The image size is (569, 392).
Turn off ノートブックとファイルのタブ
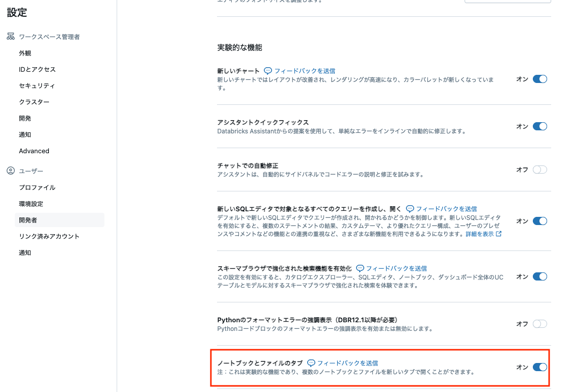[539, 367]
